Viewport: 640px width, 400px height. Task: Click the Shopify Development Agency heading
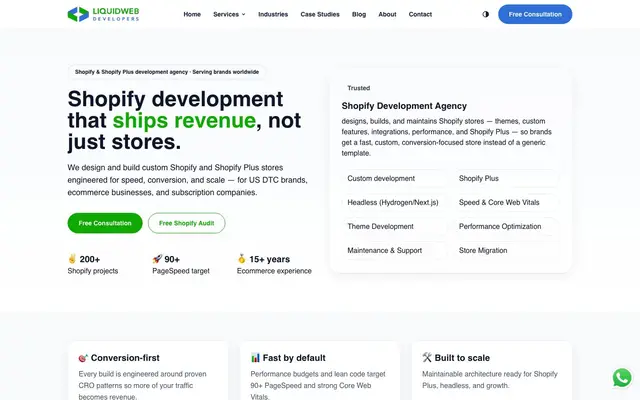pos(404,106)
